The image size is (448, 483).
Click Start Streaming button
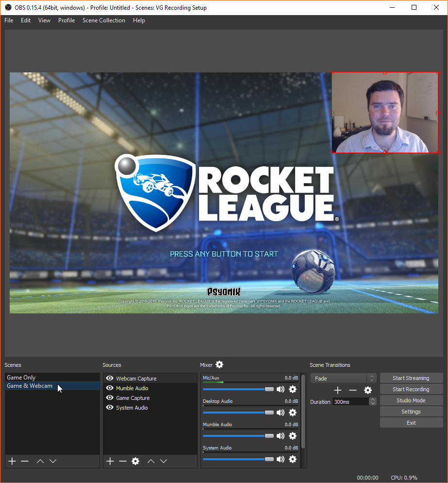click(x=411, y=378)
